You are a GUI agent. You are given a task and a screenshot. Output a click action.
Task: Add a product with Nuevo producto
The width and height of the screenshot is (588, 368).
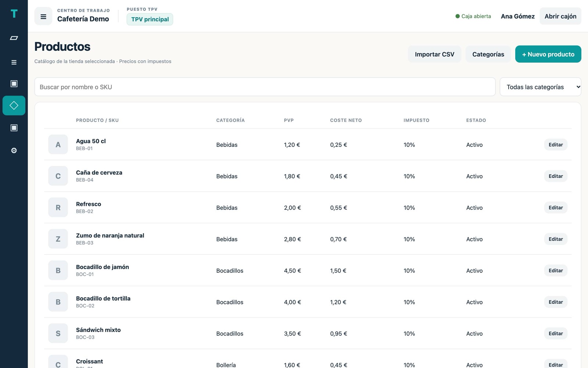tap(548, 54)
